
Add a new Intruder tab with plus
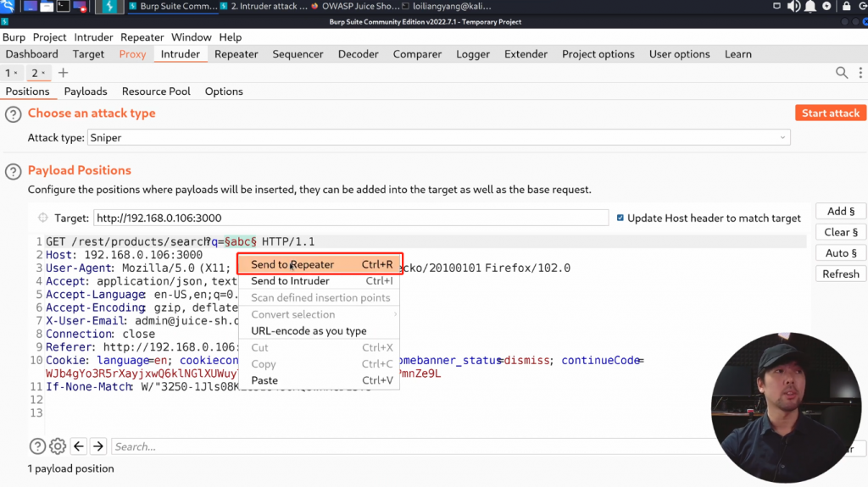point(63,73)
